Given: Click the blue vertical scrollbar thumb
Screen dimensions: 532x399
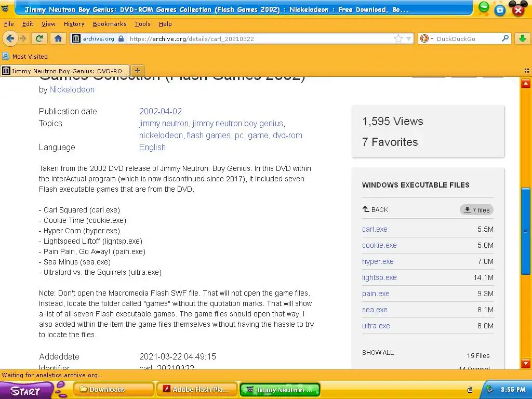Looking at the screenshot, I should pos(526,231).
